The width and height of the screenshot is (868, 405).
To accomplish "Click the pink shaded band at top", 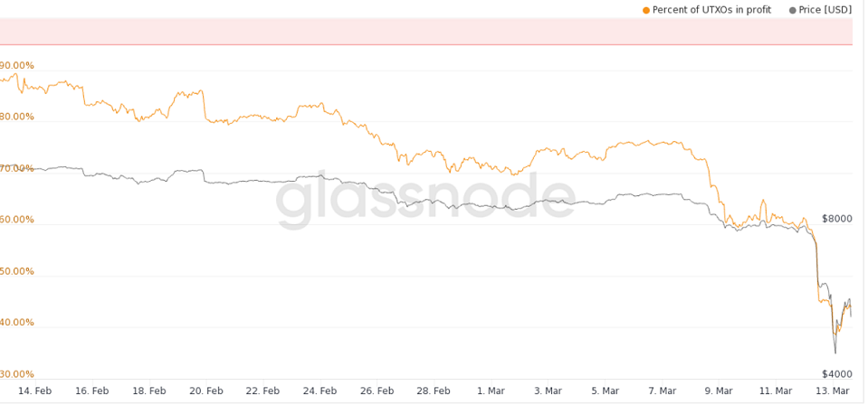I will click(425, 32).
